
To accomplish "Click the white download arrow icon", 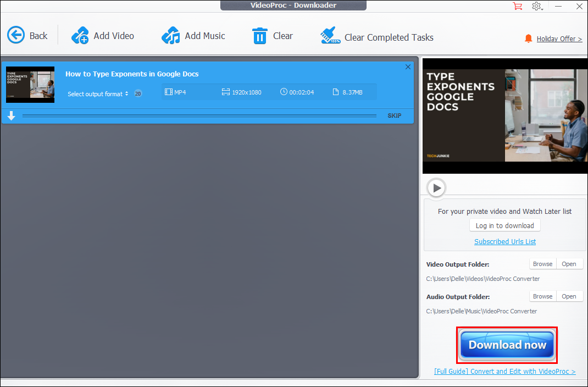I will (11, 115).
